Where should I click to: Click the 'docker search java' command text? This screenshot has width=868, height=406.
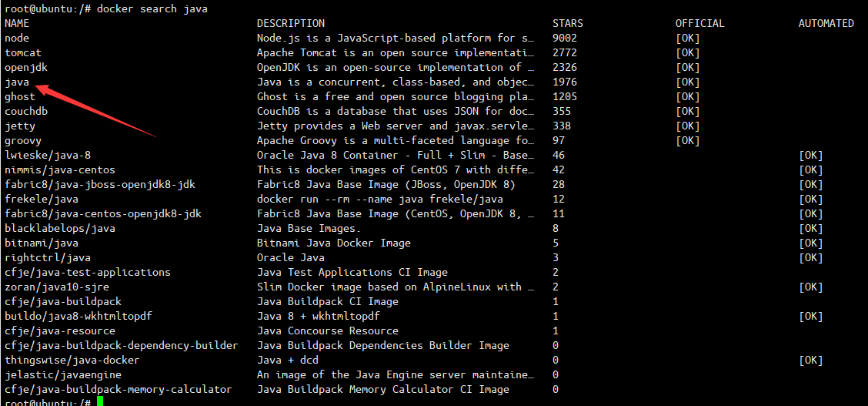[x=152, y=9]
